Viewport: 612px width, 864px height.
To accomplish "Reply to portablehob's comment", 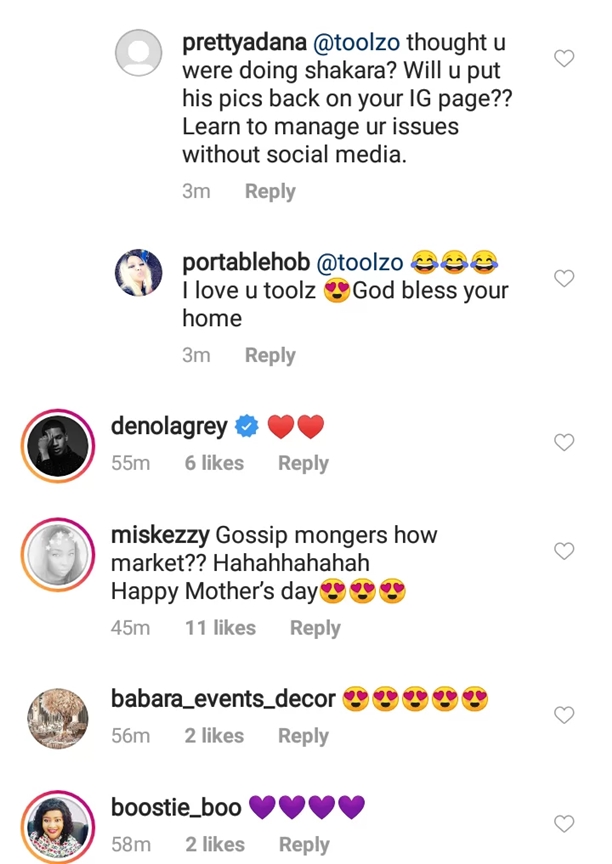I will click(x=270, y=355).
